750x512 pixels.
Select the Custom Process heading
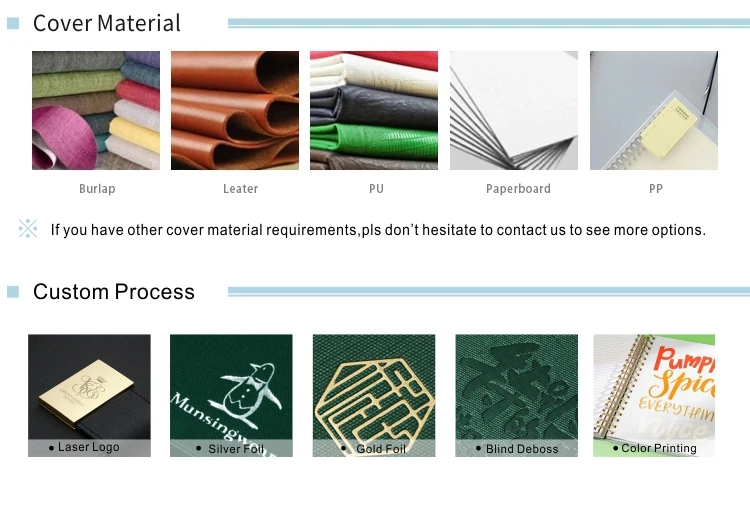pyautogui.click(x=114, y=291)
